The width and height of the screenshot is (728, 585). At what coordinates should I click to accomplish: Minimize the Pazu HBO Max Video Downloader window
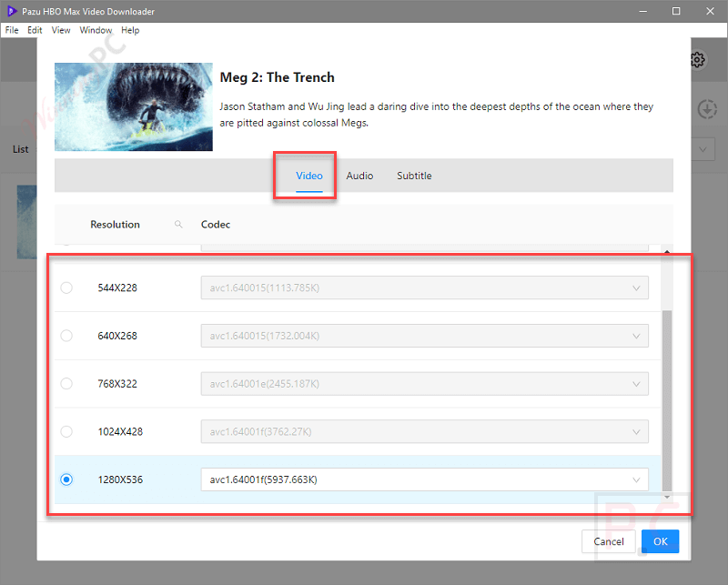tap(643, 11)
